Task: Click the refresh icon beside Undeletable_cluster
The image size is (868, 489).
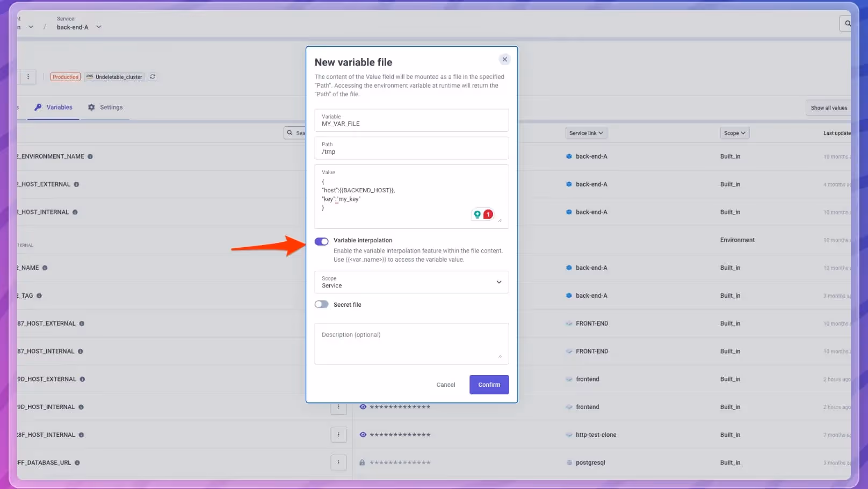Action: [x=153, y=77]
